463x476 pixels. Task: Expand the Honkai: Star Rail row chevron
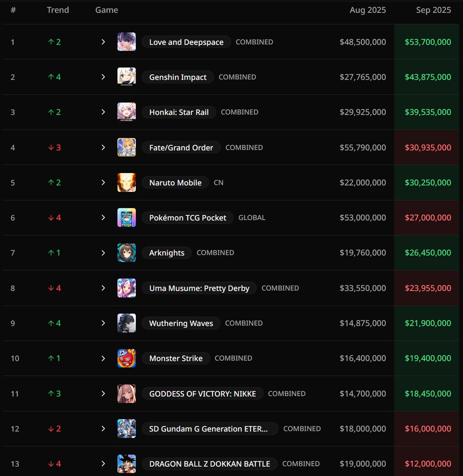pyautogui.click(x=103, y=112)
